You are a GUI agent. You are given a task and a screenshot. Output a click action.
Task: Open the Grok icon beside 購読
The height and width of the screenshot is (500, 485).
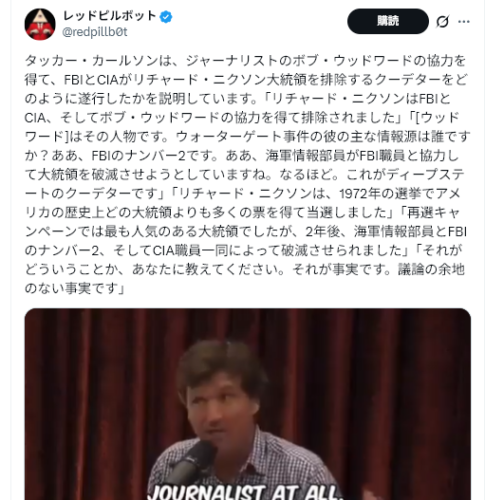click(443, 22)
